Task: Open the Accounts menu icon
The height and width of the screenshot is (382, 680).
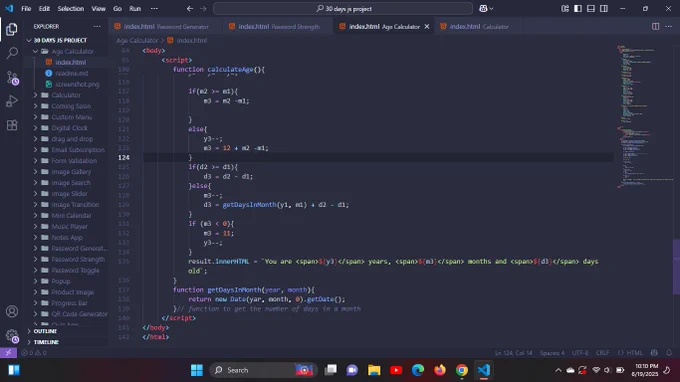Action: [12, 311]
